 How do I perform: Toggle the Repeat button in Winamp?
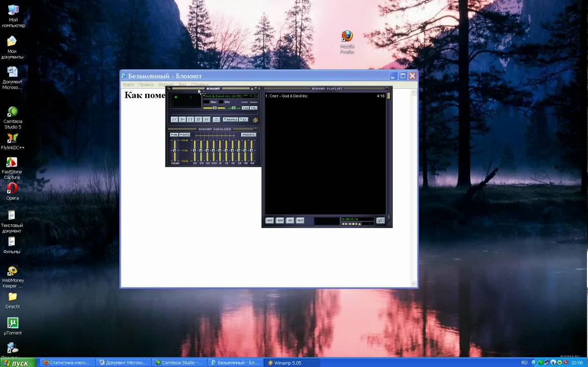coord(244,120)
